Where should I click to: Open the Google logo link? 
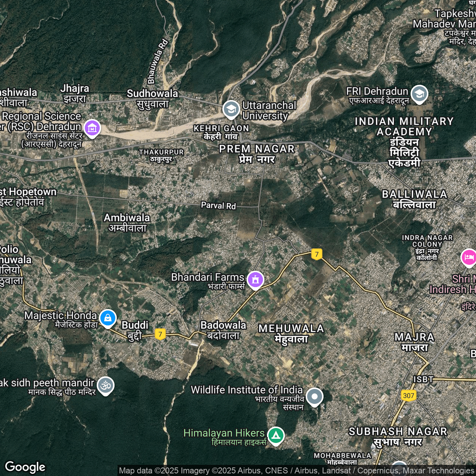pos(25,467)
